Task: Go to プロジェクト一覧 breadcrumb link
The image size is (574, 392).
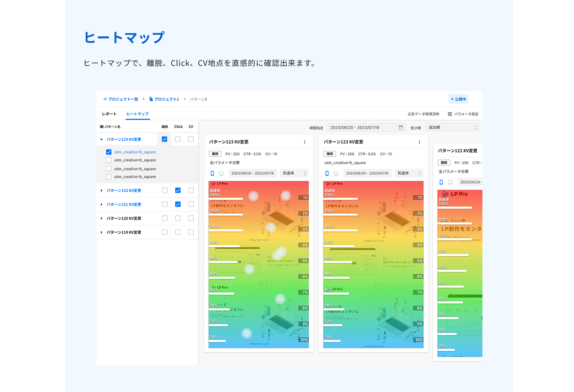Action: pyautogui.click(x=123, y=99)
